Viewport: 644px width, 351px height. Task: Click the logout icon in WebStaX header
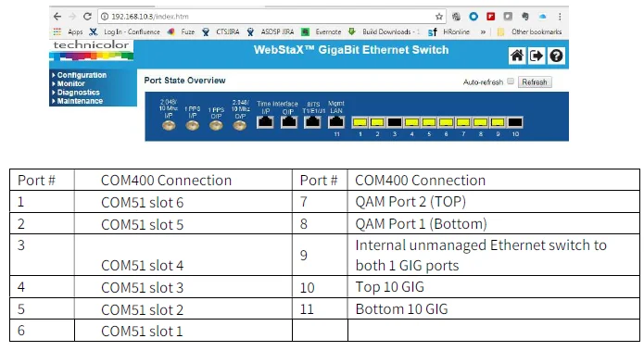click(537, 56)
